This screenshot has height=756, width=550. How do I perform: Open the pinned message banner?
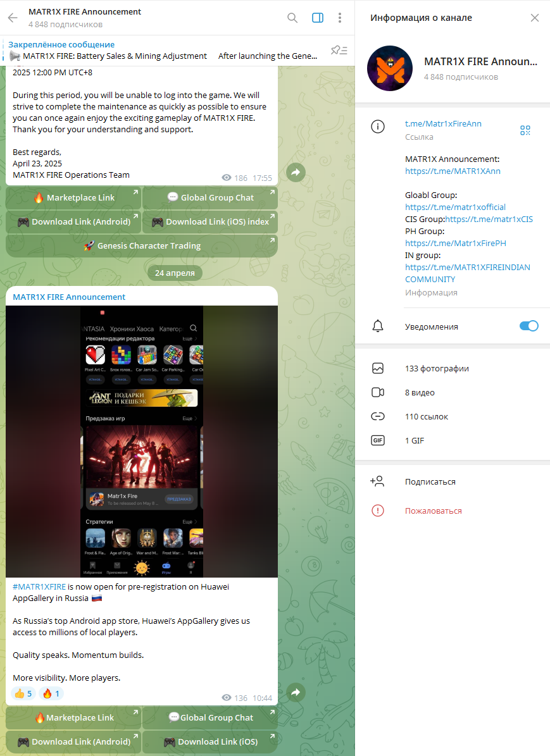(x=163, y=50)
